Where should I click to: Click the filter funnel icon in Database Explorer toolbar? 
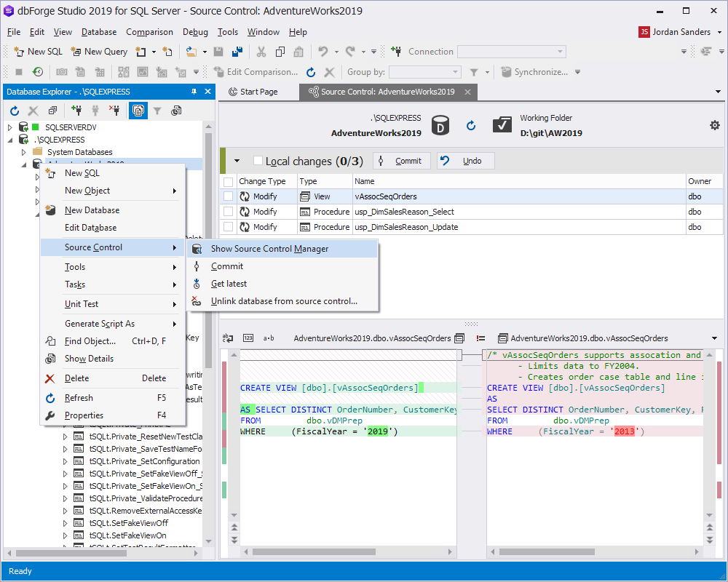(x=157, y=111)
